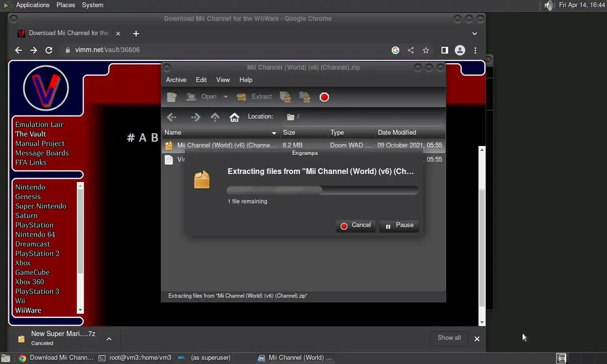This screenshot has height=364, width=607.
Task: Click the show desktop icon in taskbar
Action: point(5,358)
